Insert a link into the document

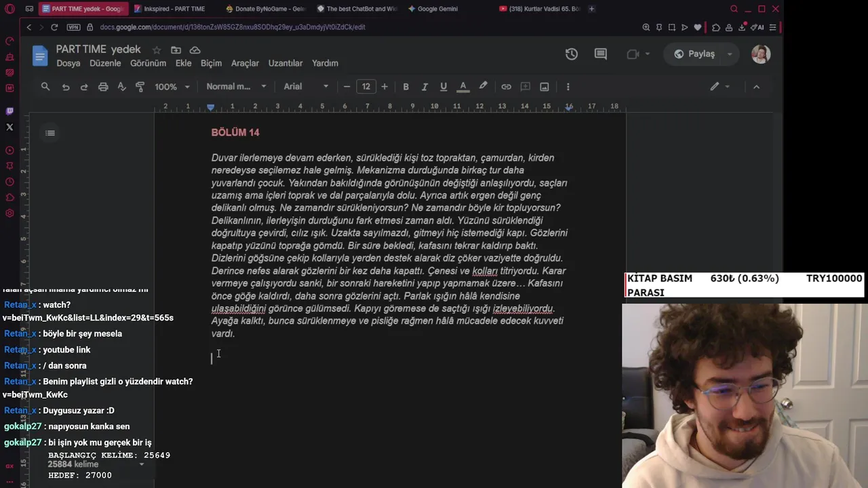pyautogui.click(x=506, y=87)
